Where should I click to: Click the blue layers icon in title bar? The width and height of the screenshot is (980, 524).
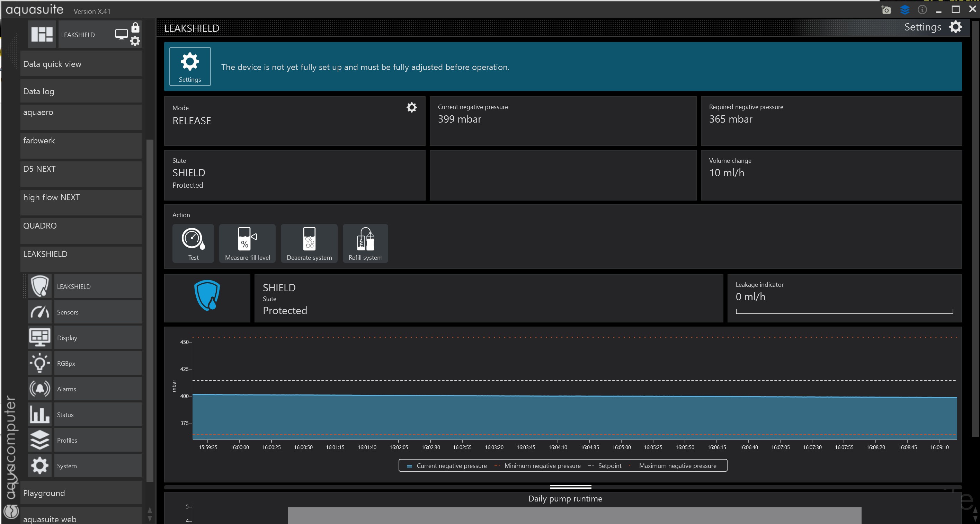click(905, 9)
